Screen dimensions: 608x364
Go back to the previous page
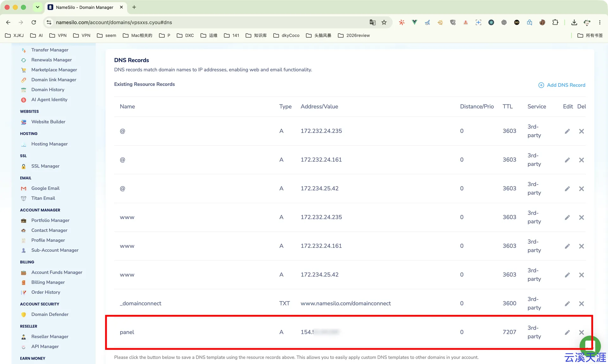click(x=8, y=22)
